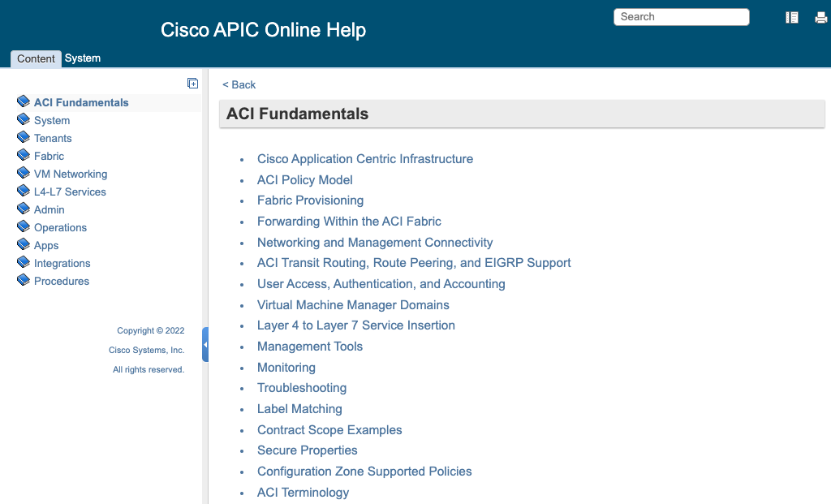Click the book icon beside ACI Fundamentals

(x=24, y=101)
